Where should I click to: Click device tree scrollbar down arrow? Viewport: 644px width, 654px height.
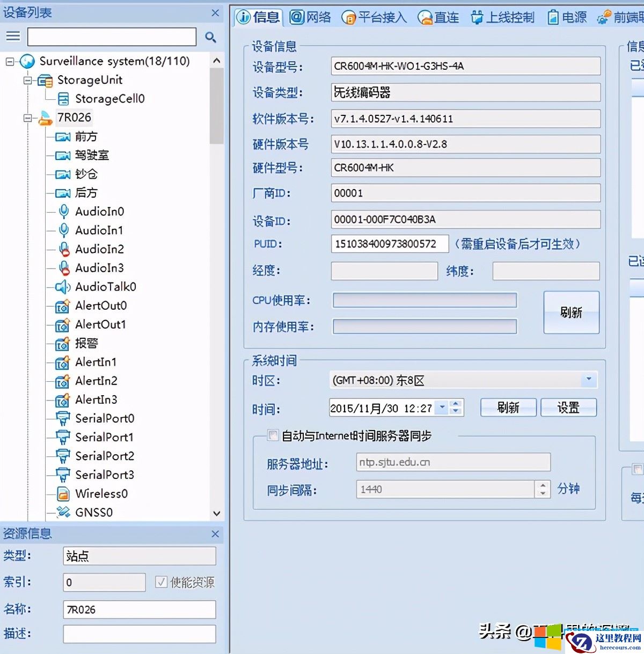tap(217, 513)
